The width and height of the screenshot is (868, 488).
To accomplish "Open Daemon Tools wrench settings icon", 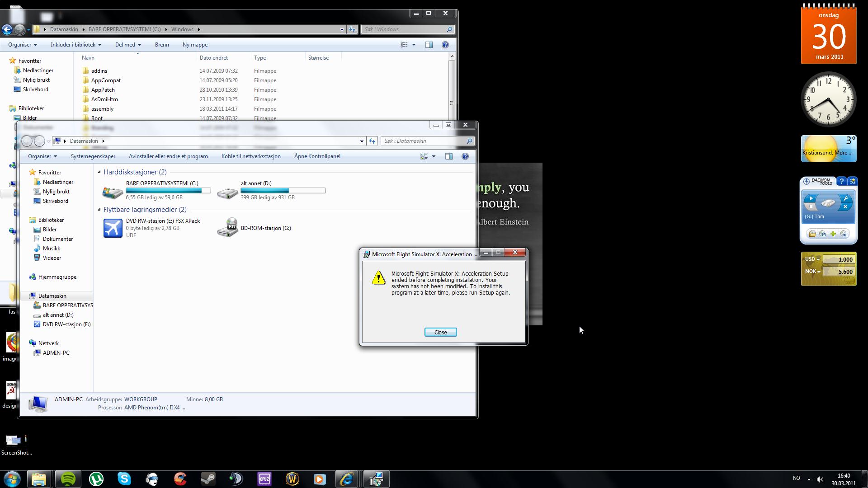I will (x=845, y=198).
